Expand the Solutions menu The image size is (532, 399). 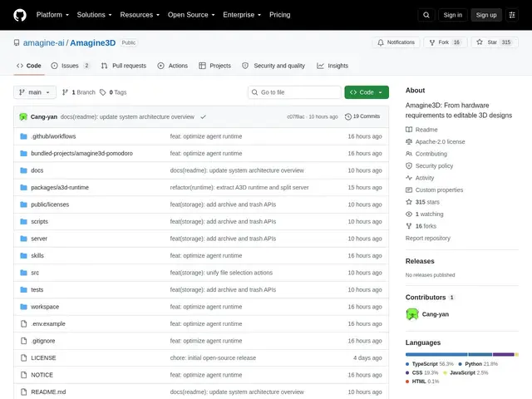pos(94,15)
